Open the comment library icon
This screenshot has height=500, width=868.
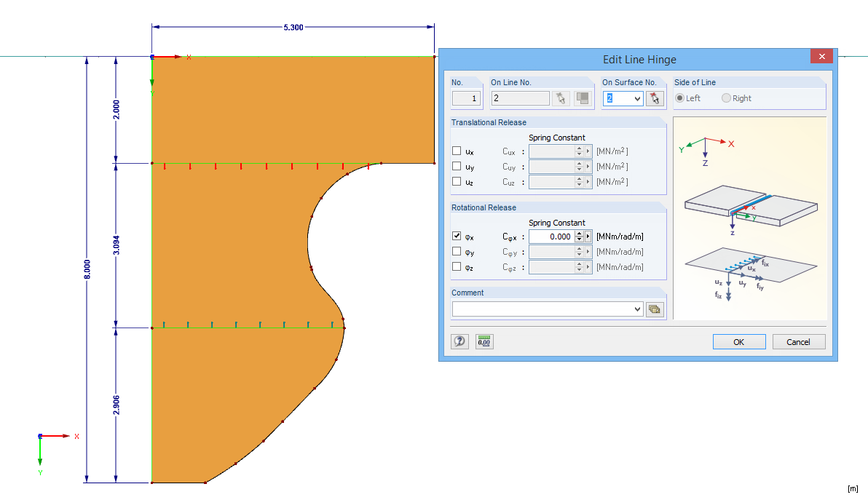(x=655, y=309)
